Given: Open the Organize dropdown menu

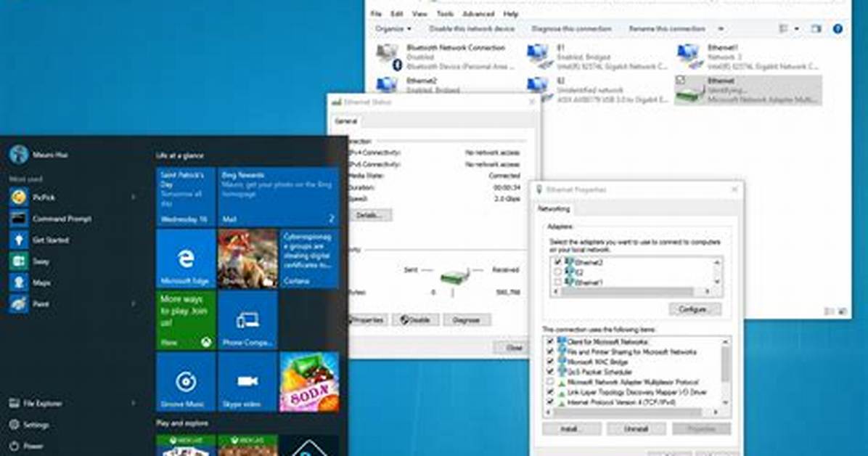Looking at the screenshot, I should [x=393, y=29].
